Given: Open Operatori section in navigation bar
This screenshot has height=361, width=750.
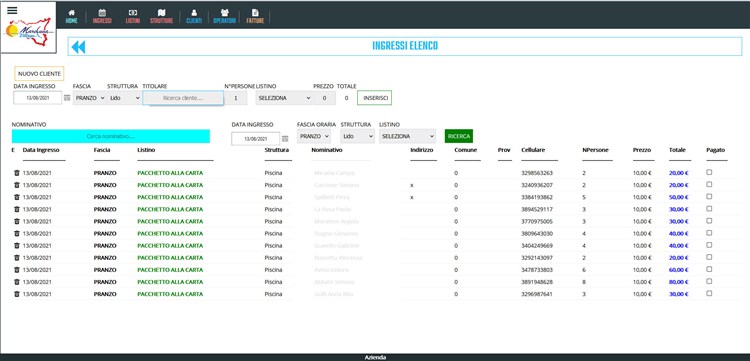Looking at the screenshot, I should [x=224, y=17].
